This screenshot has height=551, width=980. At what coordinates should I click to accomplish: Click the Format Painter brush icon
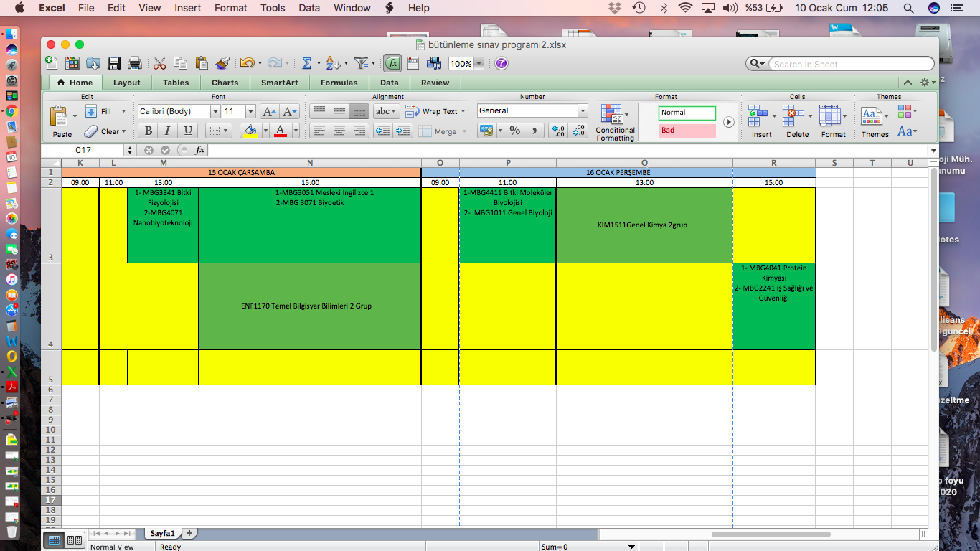point(222,63)
